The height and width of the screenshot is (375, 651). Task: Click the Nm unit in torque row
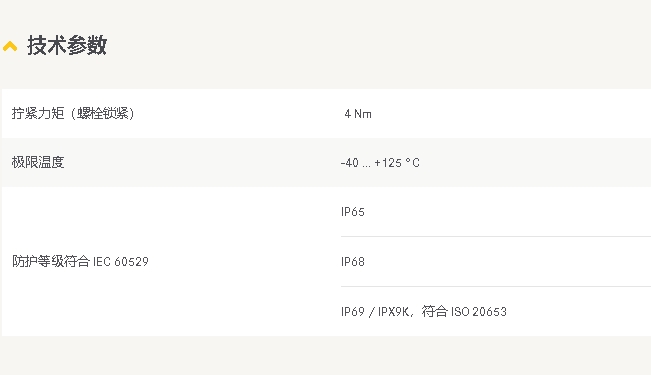[x=363, y=114]
